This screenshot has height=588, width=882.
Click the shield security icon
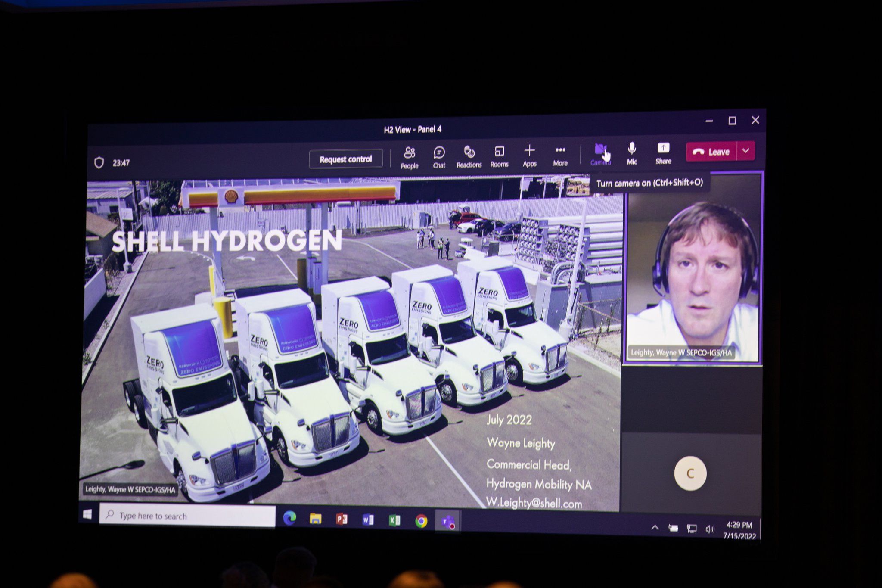click(x=99, y=163)
